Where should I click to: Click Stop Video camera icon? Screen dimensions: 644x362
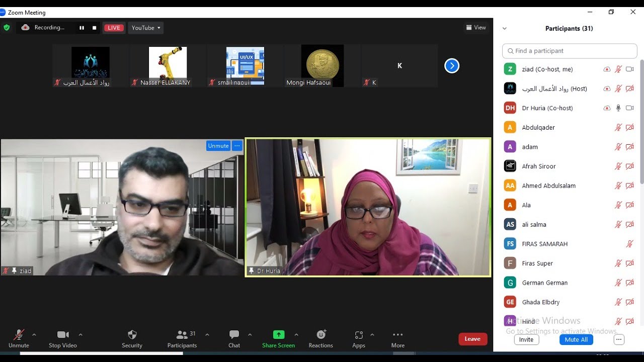tap(63, 335)
